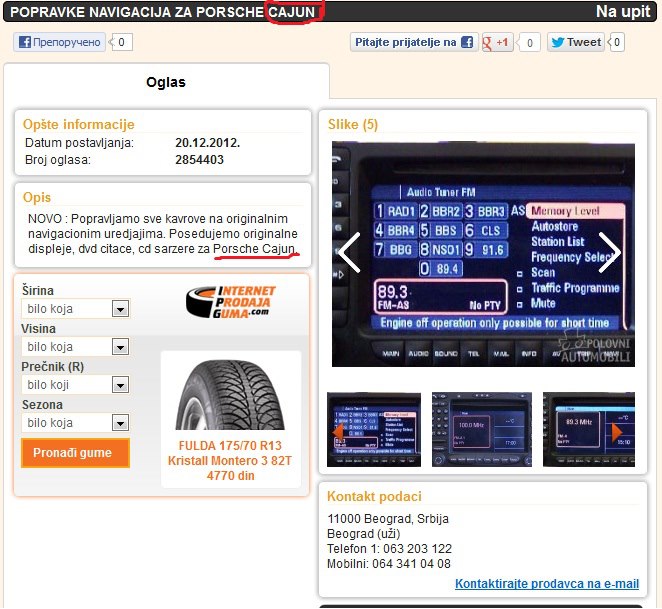This screenshot has height=609, width=662.
Task: Click the Na upit price label
Action: 623,11
